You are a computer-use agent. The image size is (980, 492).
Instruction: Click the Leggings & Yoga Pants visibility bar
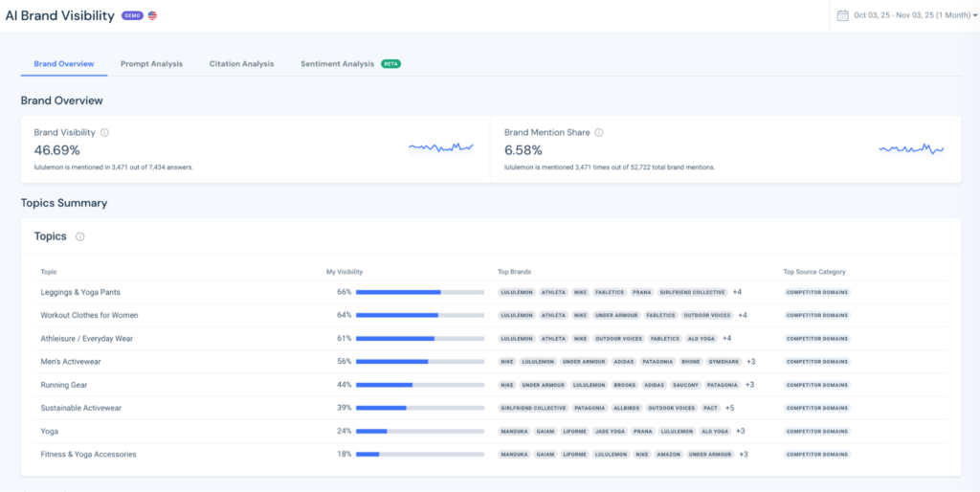[420, 292]
